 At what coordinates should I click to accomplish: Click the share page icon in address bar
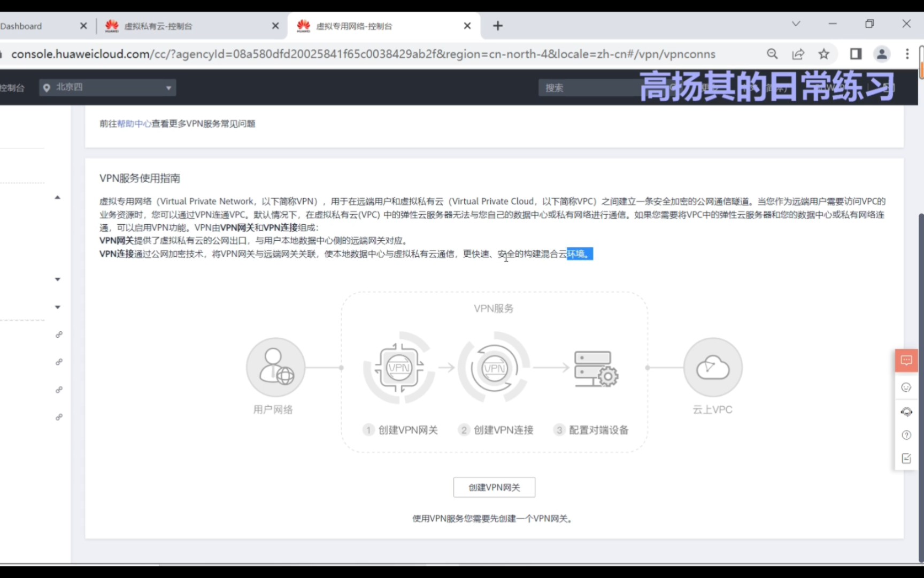(x=798, y=54)
